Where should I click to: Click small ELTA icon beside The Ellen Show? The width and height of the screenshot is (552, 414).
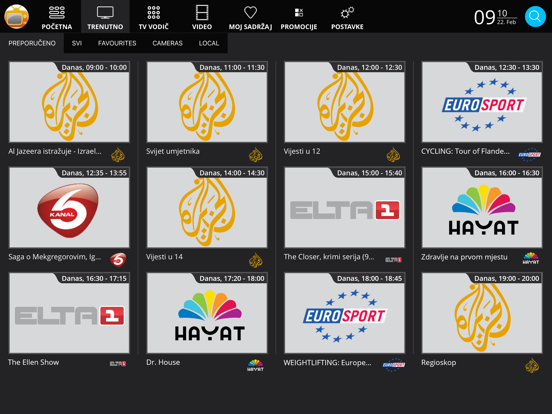118,364
